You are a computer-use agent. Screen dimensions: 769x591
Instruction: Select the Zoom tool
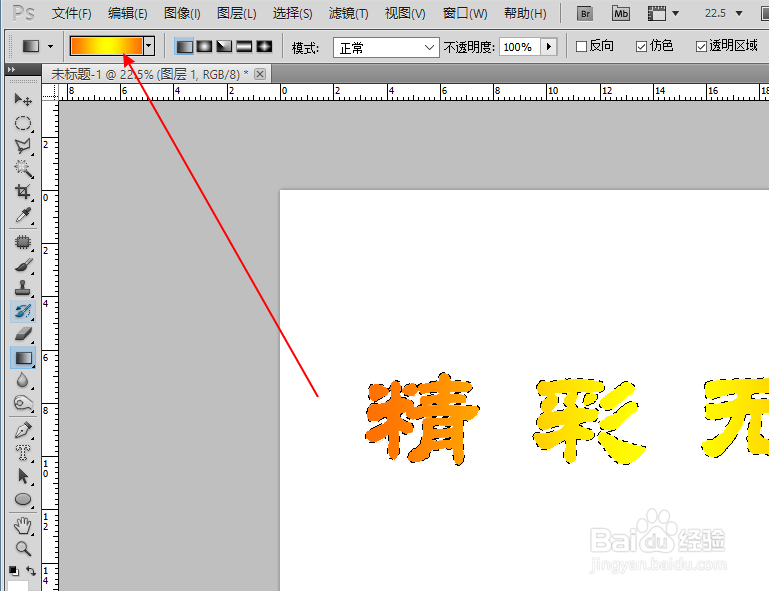[23, 548]
